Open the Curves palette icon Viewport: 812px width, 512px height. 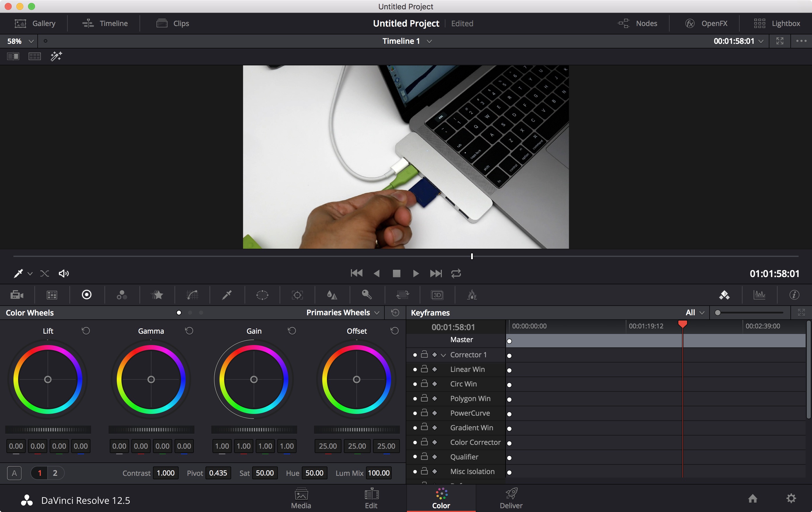coord(192,295)
